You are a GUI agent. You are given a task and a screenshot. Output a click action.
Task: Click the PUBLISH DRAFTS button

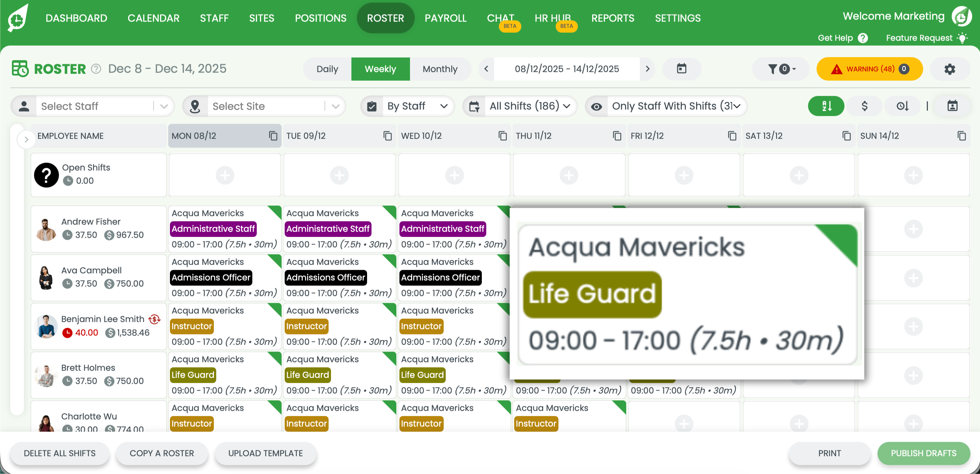tap(923, 453)
